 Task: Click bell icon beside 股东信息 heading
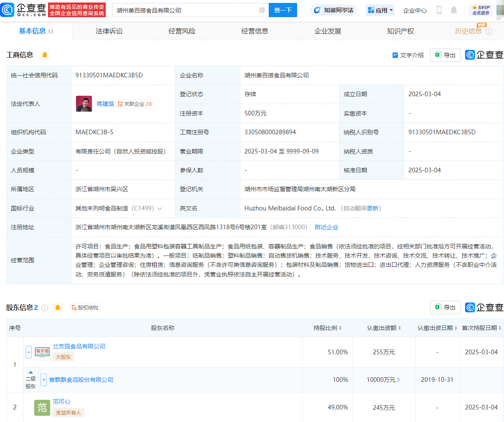point(58,308)
